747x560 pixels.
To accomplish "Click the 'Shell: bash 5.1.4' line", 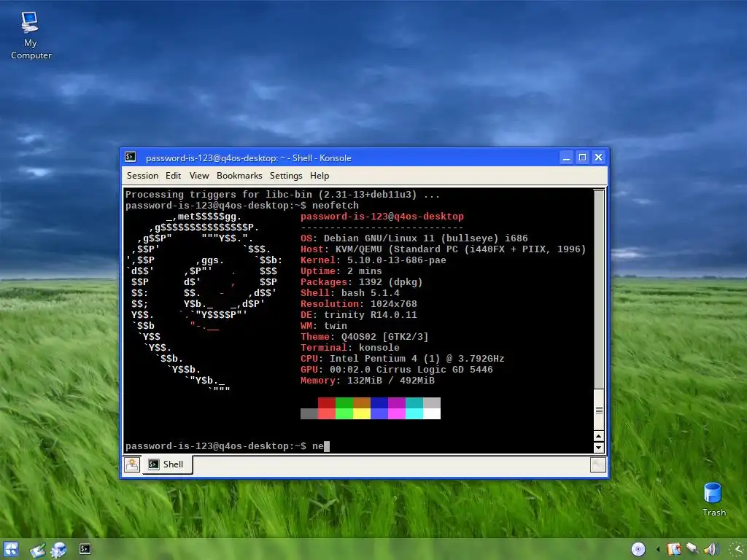I will (349, 293).
